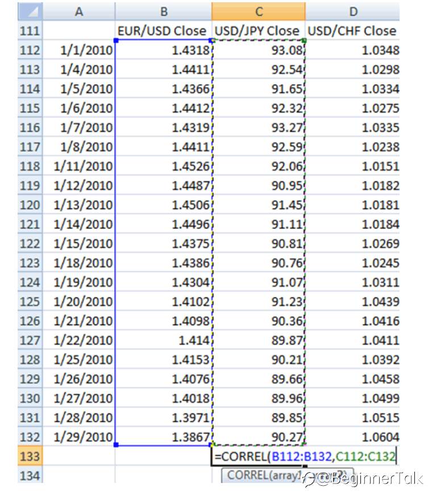Click EUR/USD value 1.4318
This screenshot has width=428, height=504.
(x=163, y=50)
